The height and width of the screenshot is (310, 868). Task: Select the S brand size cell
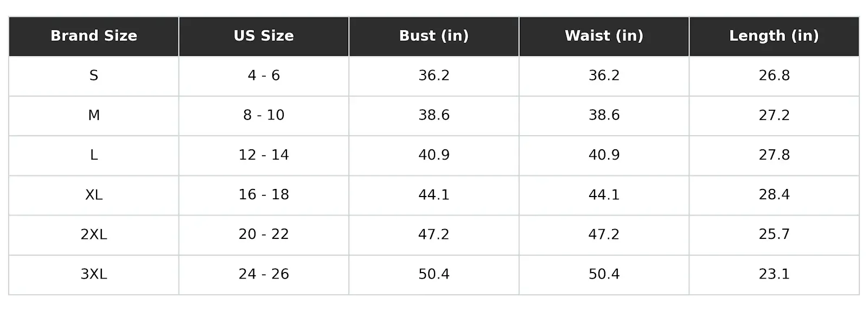pos(94,75)
